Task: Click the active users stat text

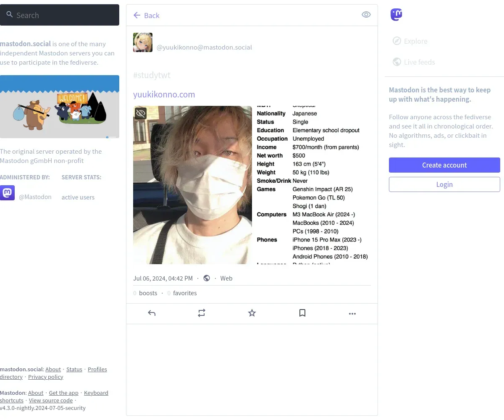Action: coord(78,197)
